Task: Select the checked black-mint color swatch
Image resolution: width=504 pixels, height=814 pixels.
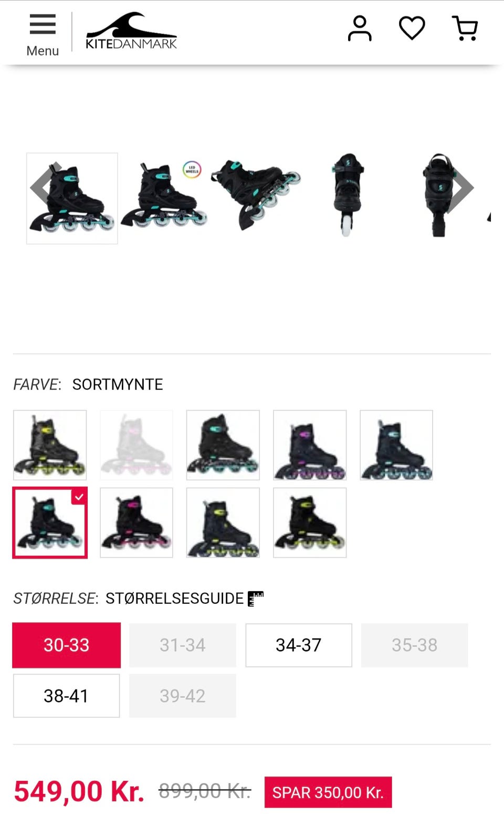Action: (x=50, y=522)
